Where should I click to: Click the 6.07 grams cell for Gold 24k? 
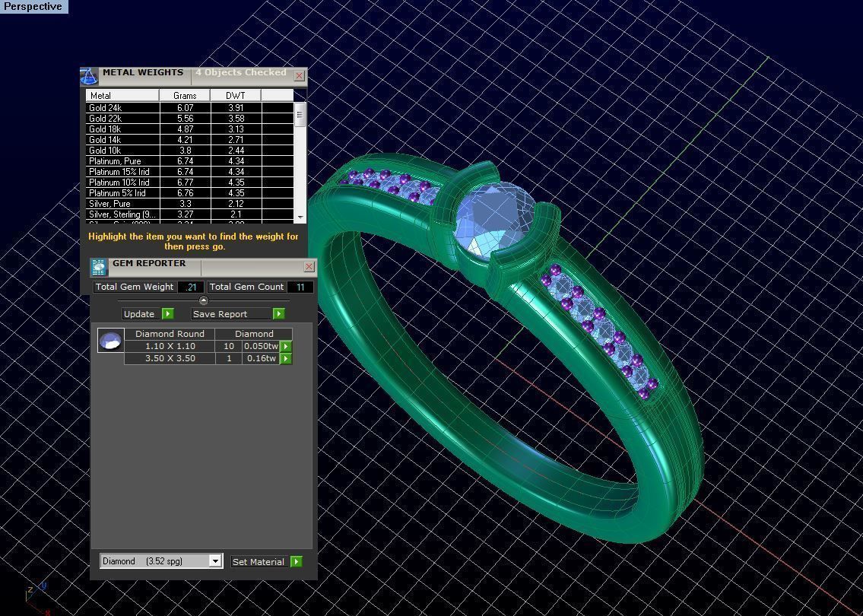click(185, 108)
